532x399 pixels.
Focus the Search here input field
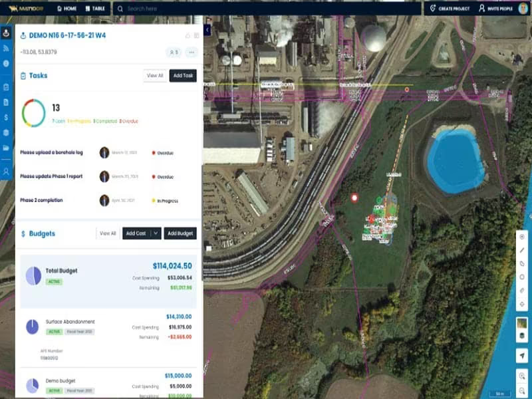click(267, 9)
